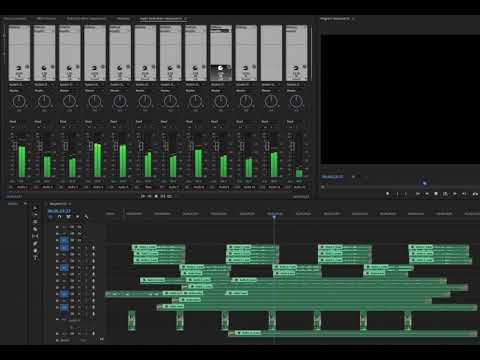
Task: Adjust the pan knob of the first mixer channel
Action: pos(19,101)
